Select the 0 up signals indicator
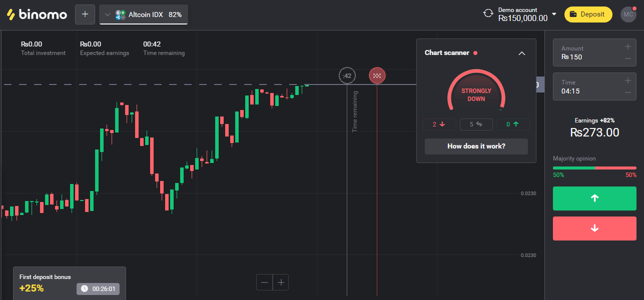The width and height of the screenshot is (644, 300). pyautogui.click(x=513, y=124)
